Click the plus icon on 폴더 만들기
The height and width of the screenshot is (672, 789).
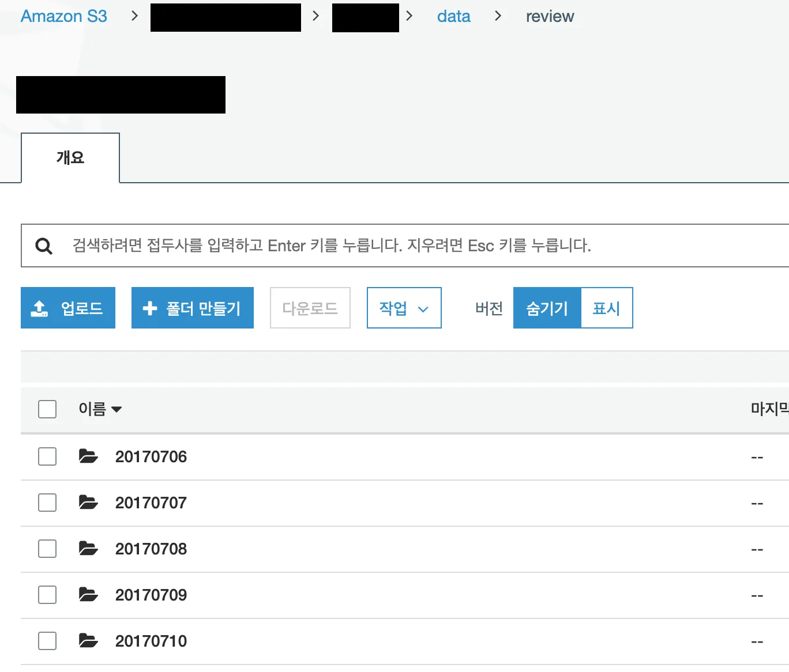(x=150, y=308)
